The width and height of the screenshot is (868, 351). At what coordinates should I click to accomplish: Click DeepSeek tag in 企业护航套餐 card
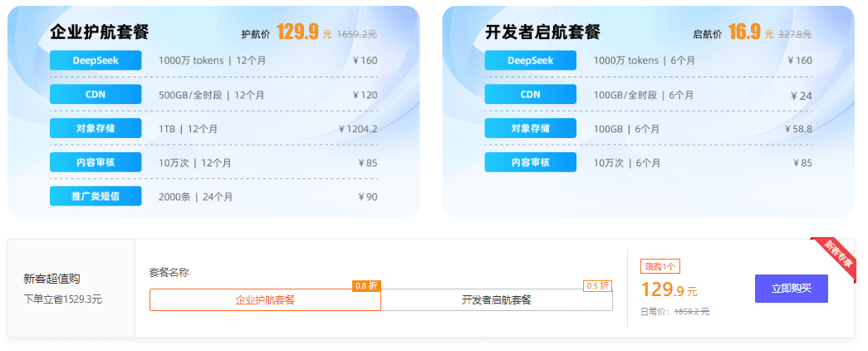pos(96,61)
